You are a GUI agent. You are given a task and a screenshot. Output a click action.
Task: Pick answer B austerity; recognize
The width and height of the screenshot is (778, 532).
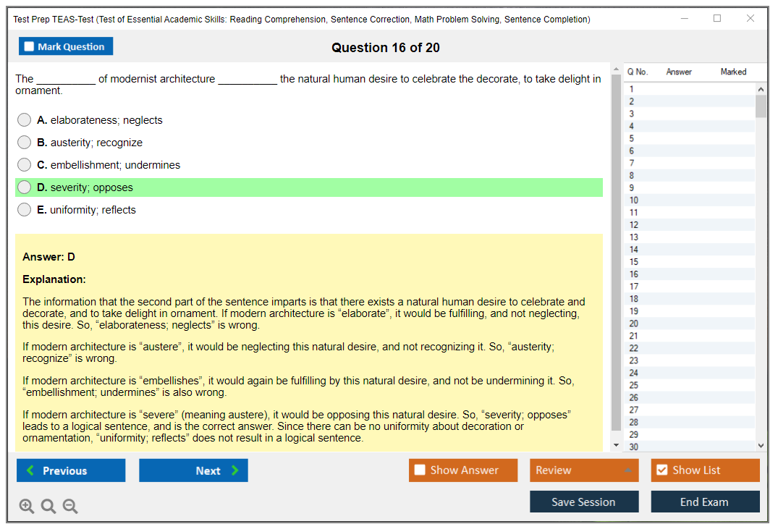click(x=25, y=143)
